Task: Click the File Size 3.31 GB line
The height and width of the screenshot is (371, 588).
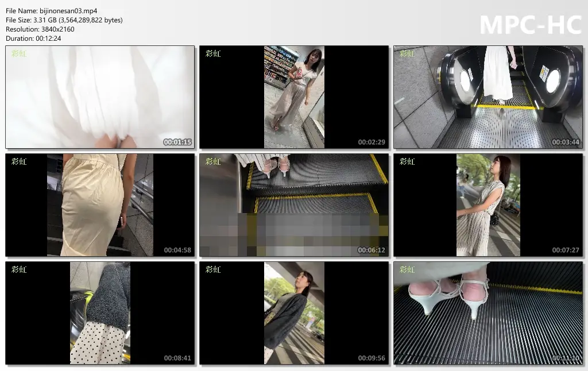Action: click(x=64, y=20)
